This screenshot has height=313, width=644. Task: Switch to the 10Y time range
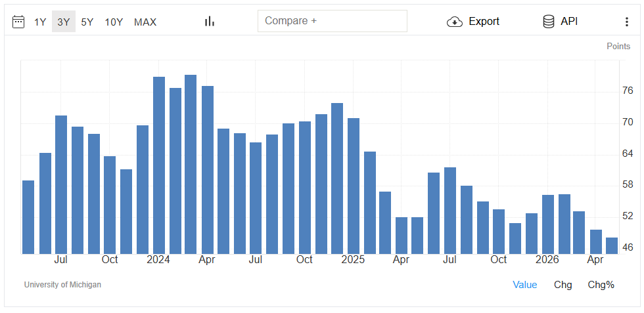pyautogui.click(x=114, y=22)
